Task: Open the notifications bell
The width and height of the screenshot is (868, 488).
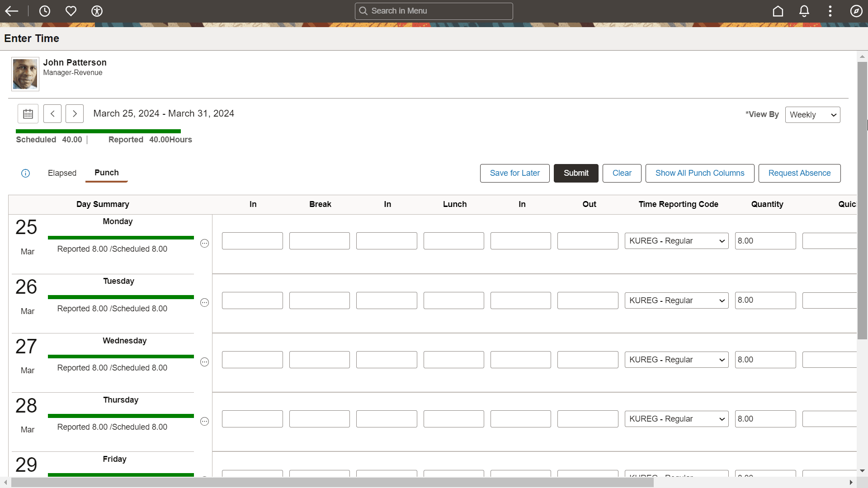Action: click(804, 11)
